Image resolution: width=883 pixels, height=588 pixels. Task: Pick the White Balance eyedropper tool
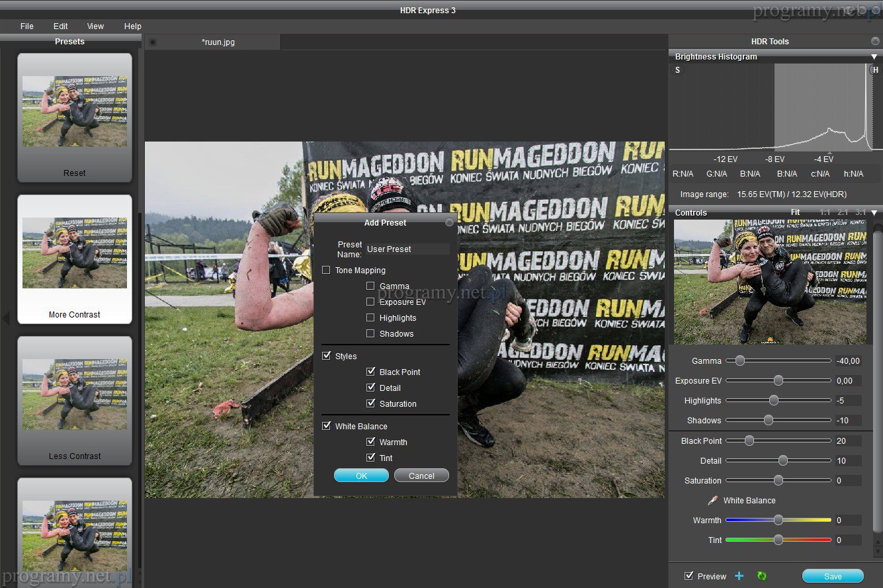coord(712,501)
